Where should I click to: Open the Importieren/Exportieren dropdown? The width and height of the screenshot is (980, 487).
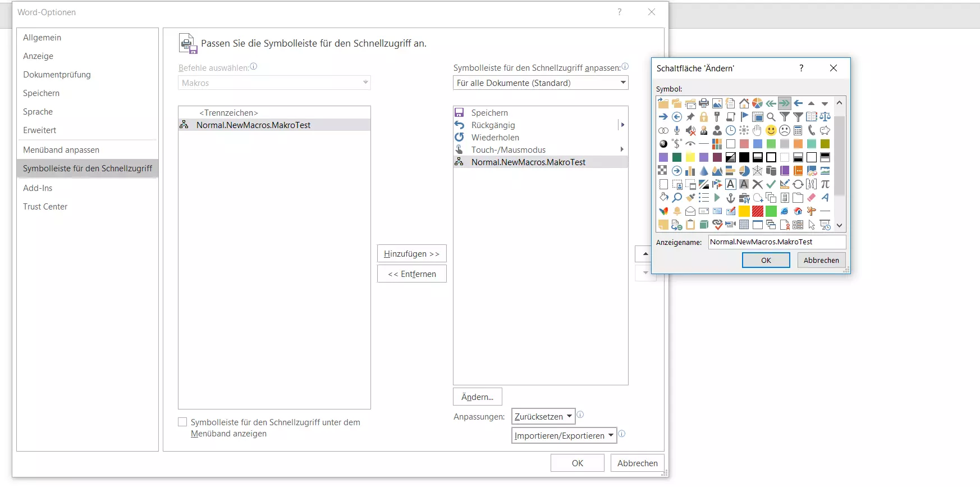coord(564,435)
